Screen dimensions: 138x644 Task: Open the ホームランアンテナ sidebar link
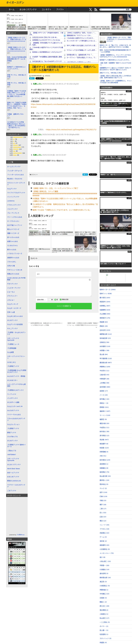point(14,166)
